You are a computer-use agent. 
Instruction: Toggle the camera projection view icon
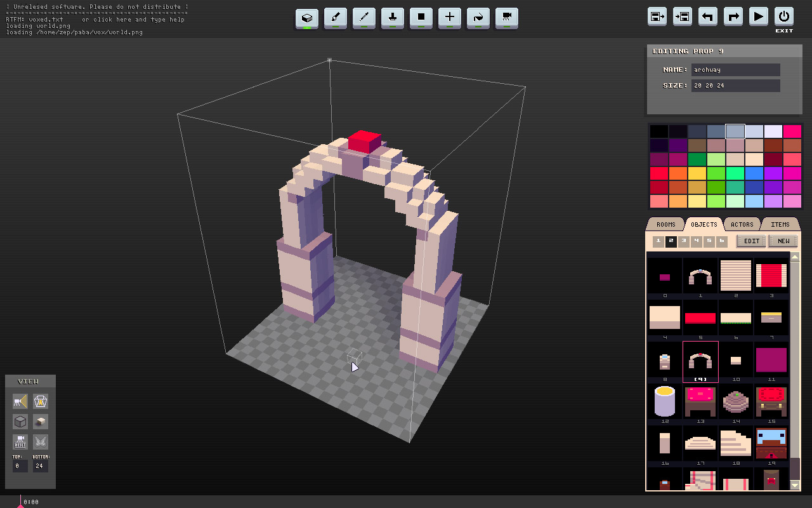(x=20, y=401)
